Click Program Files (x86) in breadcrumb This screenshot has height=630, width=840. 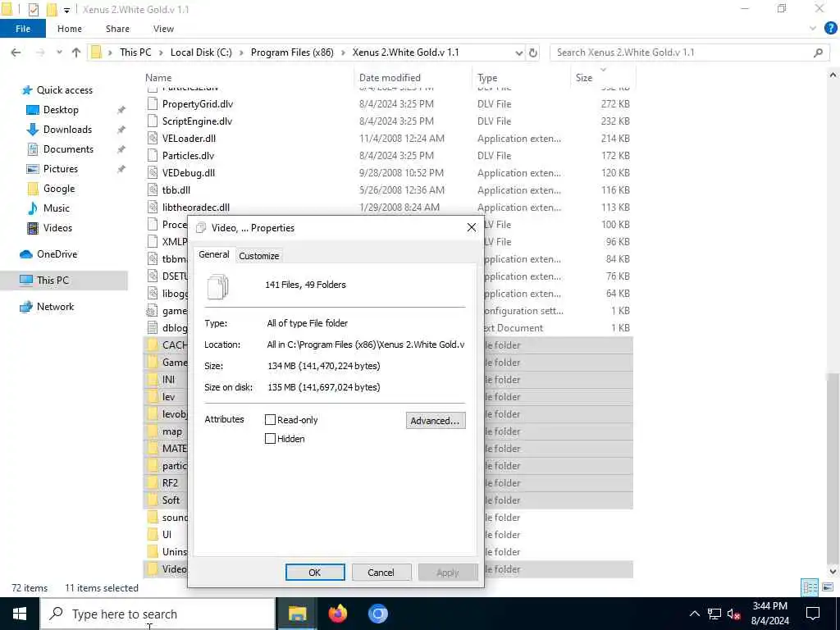[292, 52]
